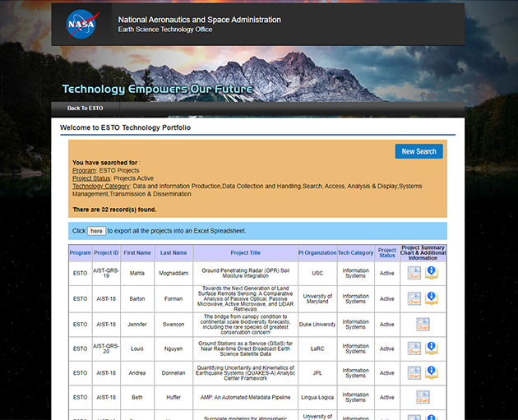Click 'USC' organization cell

(317, 273)
